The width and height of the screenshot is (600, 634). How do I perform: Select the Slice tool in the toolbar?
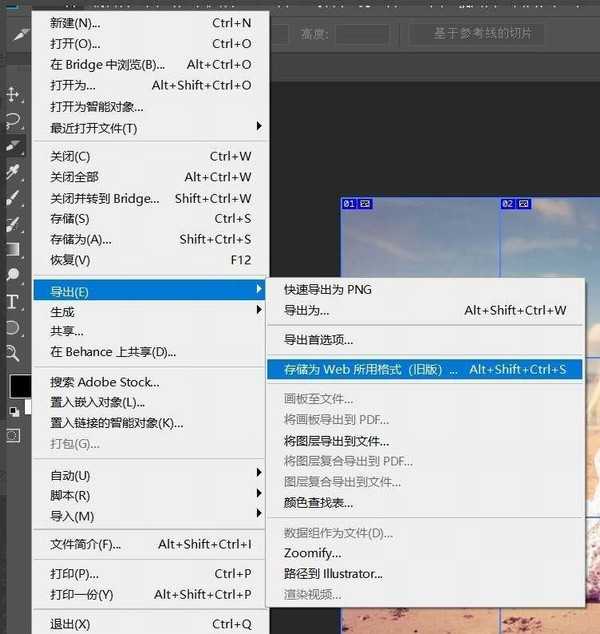13,146
